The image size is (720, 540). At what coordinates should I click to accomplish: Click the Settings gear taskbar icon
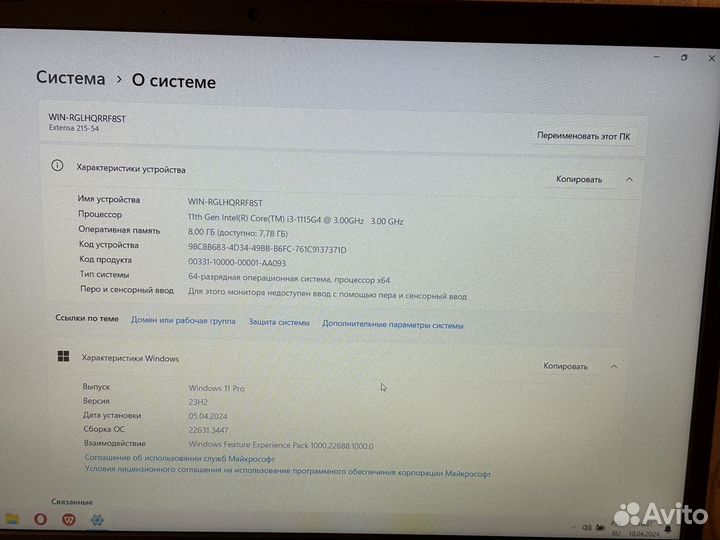[x=97, y=520]
